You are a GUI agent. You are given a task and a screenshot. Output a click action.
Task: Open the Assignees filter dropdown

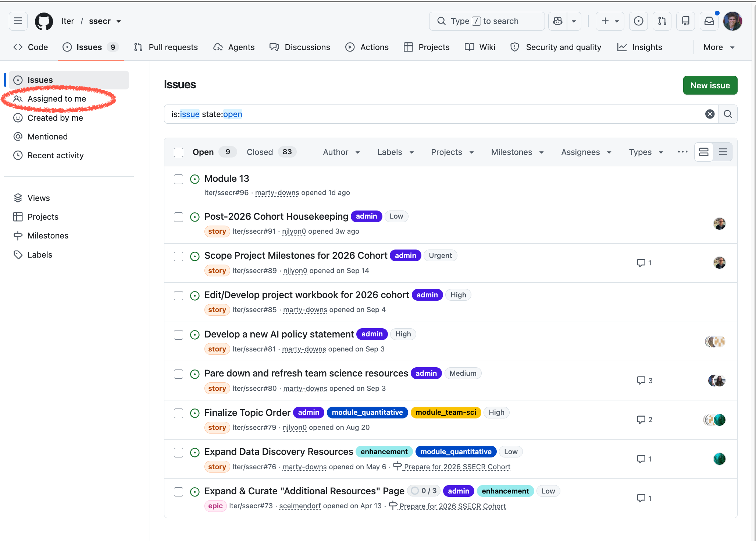pyautogui.click(x=586, y=152)
